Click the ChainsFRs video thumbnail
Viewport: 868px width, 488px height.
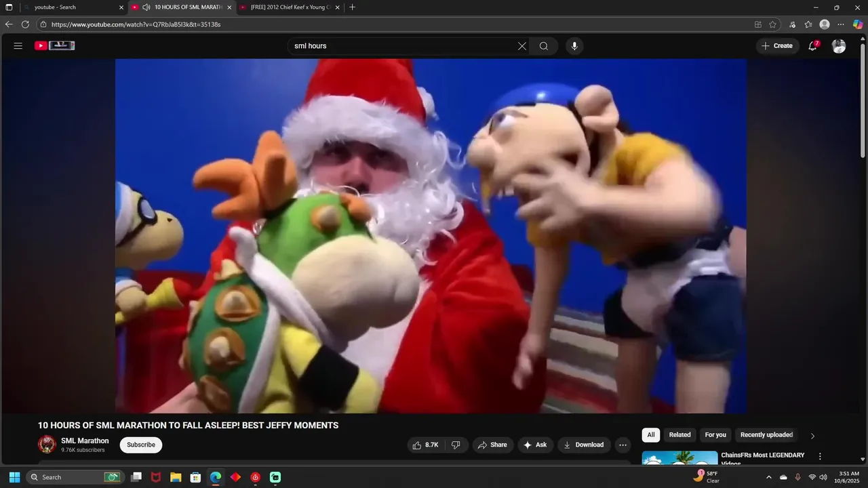coord(679,458)
